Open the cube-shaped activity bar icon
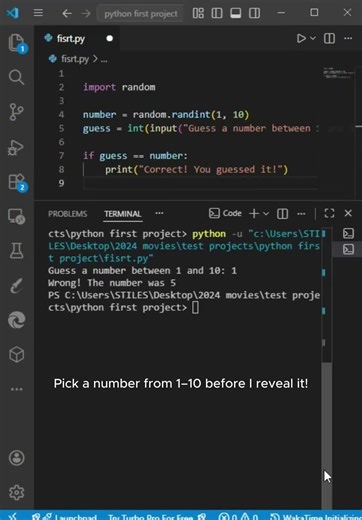The height and width of the screenshot is (520, 362). [16, 354]
